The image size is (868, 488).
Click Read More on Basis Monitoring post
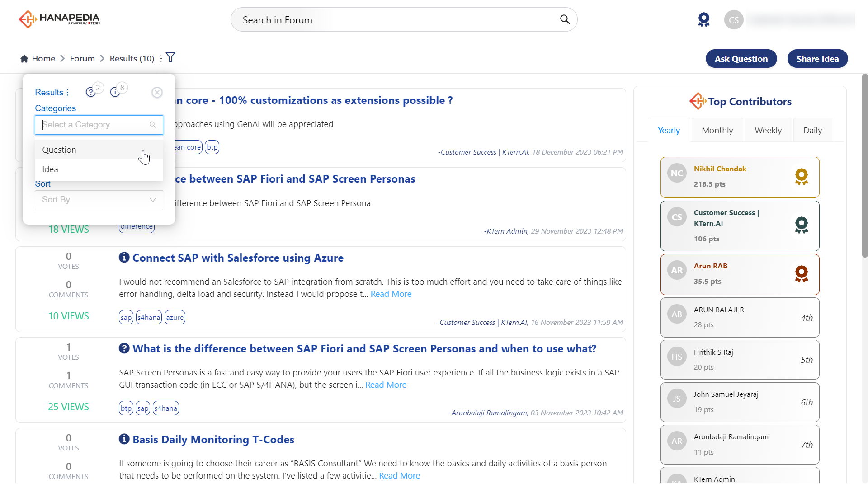pos(399,476)
